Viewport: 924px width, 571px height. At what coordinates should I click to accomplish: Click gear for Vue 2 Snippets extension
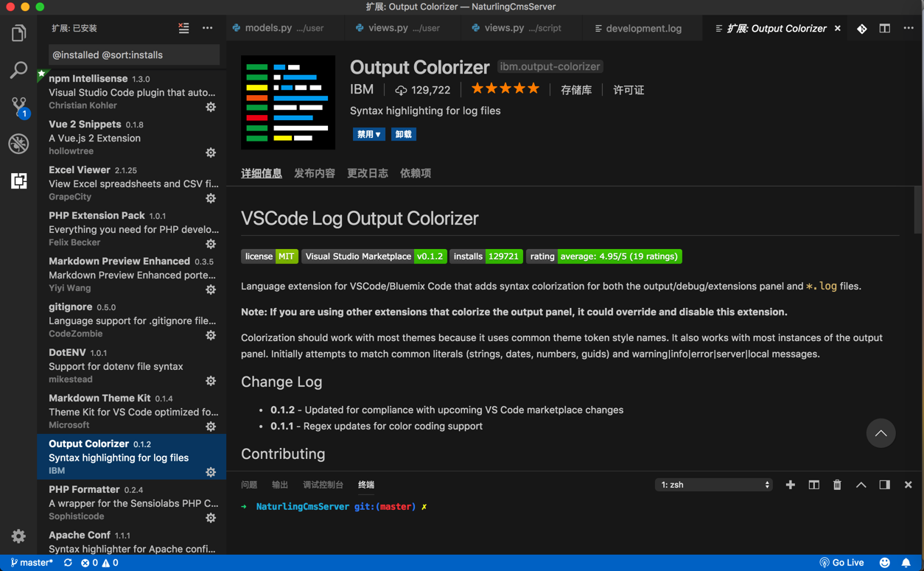coord(211,153)
